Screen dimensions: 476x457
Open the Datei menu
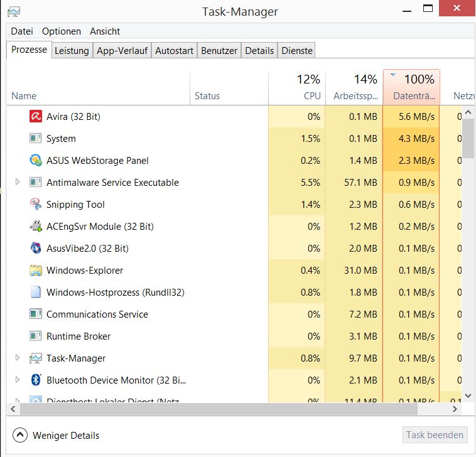click(22, 31)
